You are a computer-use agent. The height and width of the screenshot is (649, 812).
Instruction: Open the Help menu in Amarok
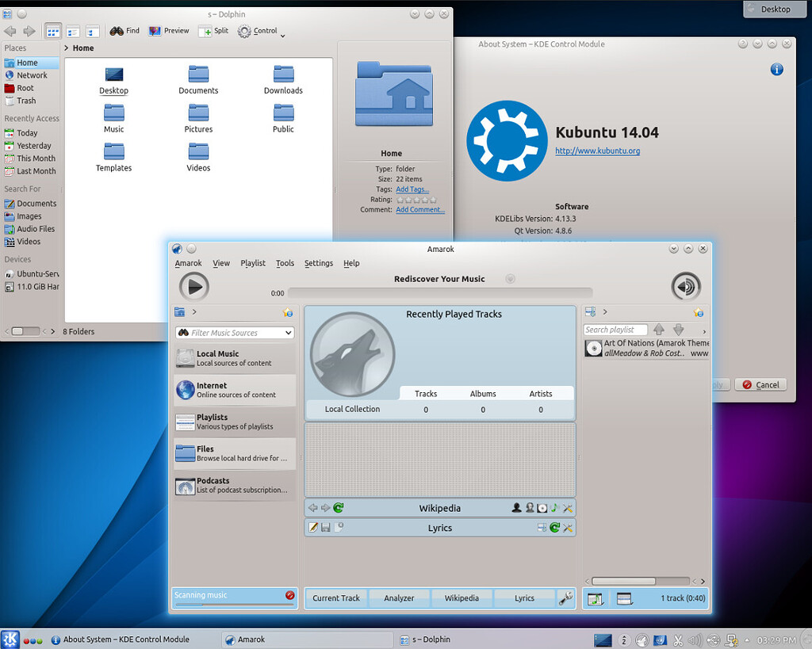pyautogui.click(x=351, y=263)
